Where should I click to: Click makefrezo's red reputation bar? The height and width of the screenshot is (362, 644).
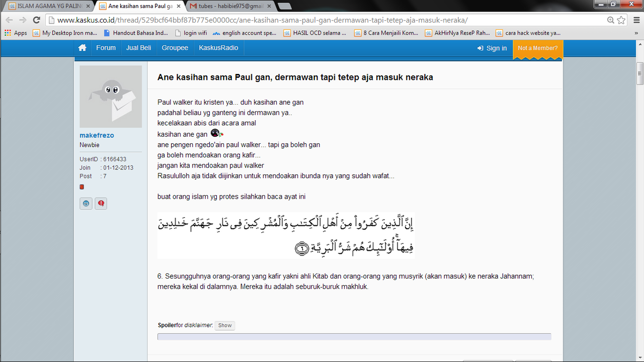point(82,187)
